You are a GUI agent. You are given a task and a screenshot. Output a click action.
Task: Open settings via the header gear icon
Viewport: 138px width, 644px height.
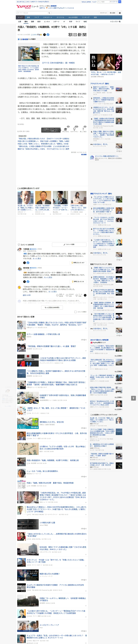(120, 13)
